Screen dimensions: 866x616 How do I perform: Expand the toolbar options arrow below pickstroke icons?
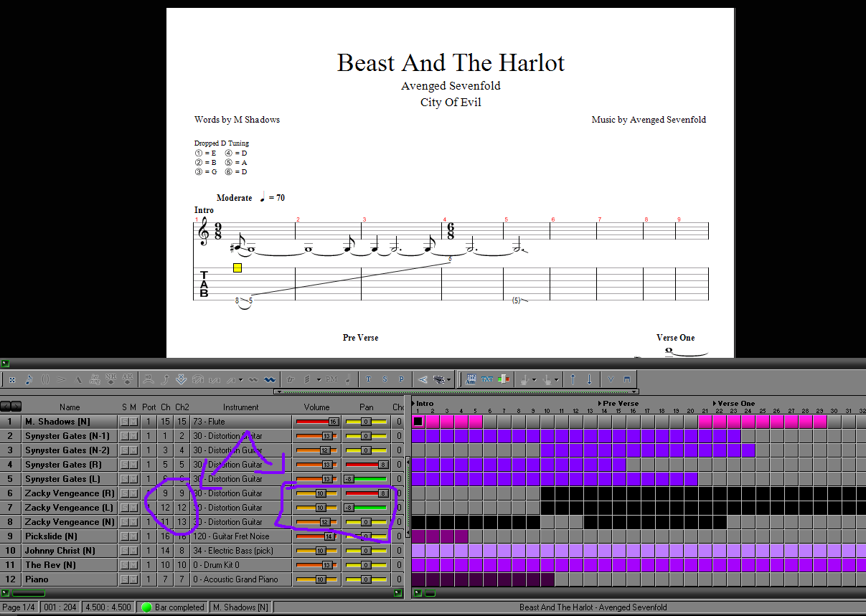(634, 392)
